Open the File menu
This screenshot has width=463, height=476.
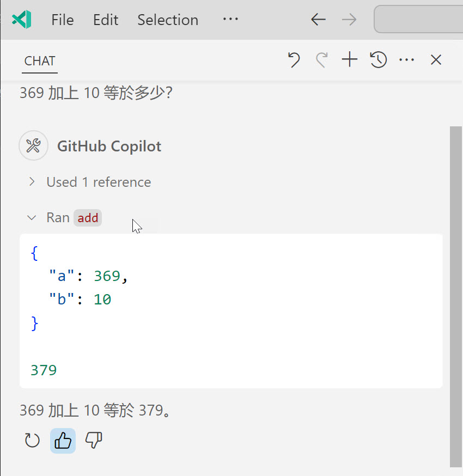coord(62,20)
